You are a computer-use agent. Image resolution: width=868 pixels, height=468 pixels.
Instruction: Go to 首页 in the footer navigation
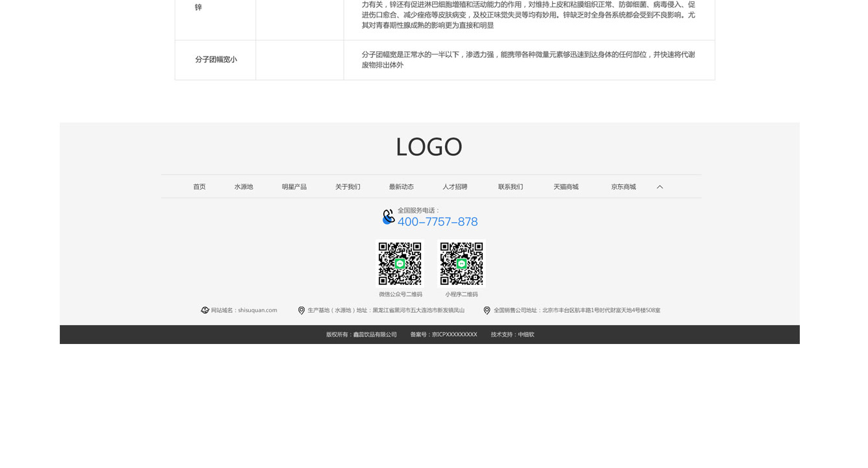[x=199, y=187]
